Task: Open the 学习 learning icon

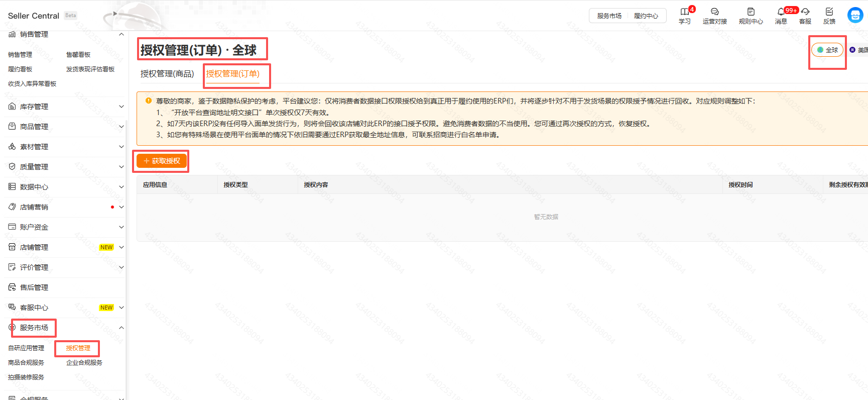Action: (684, 12)
